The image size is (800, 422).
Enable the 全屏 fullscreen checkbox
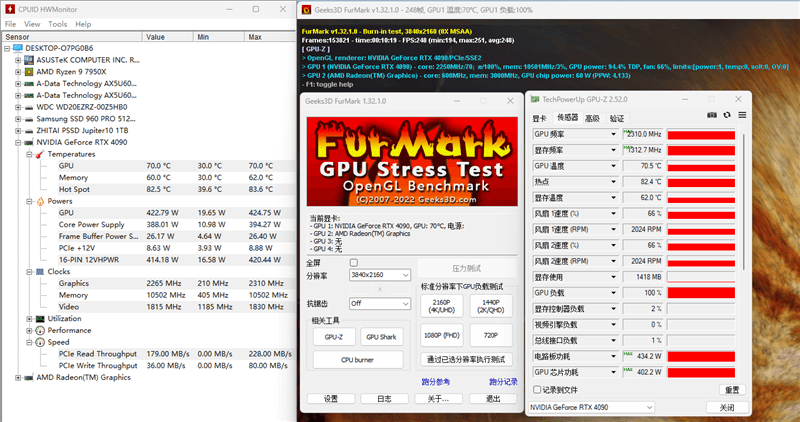point(354,263)
